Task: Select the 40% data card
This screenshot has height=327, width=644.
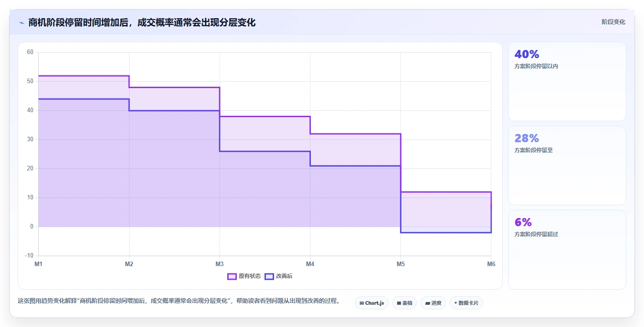Action: pyautogui.click(x=567, y=82)
